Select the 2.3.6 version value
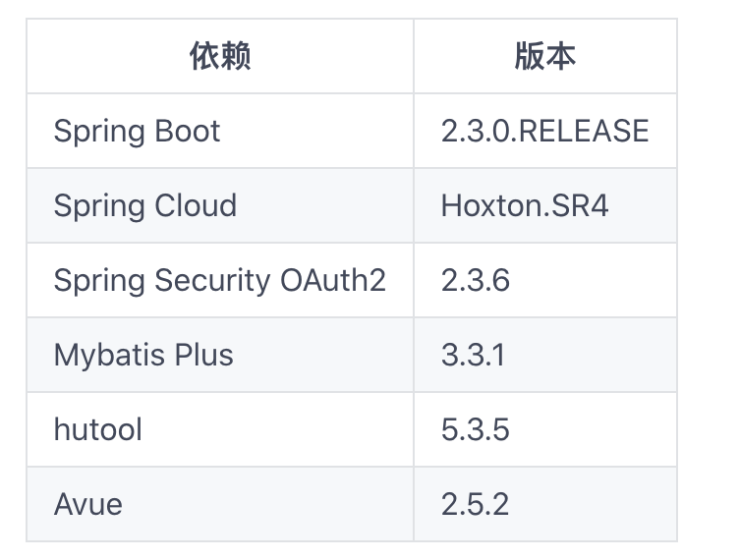 pos(475,280)
